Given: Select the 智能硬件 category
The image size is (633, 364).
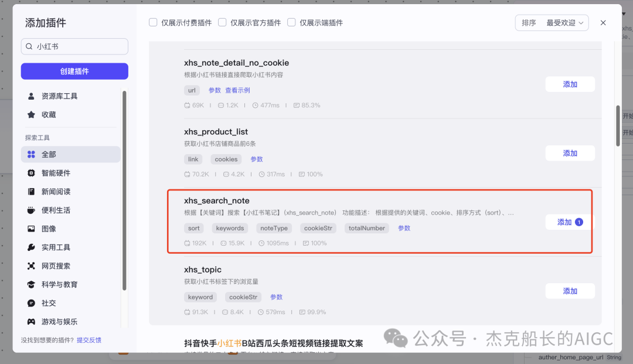Looking at the screenshot, I should point(71,173).
